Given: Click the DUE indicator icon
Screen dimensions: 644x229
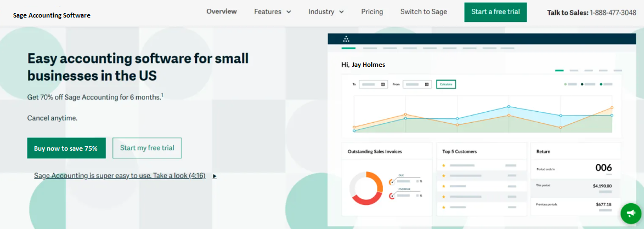Looking at the screenshot, I should 392,182.
